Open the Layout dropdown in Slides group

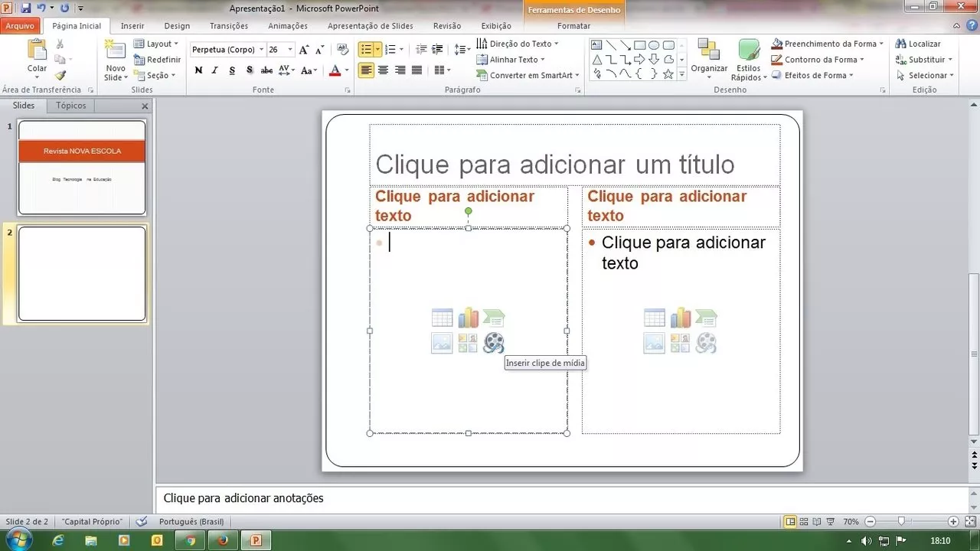coord(156,44)
